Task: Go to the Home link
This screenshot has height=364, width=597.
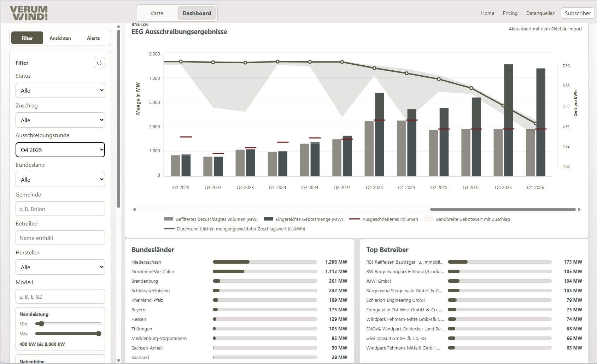Action: (x=487, y=13)
